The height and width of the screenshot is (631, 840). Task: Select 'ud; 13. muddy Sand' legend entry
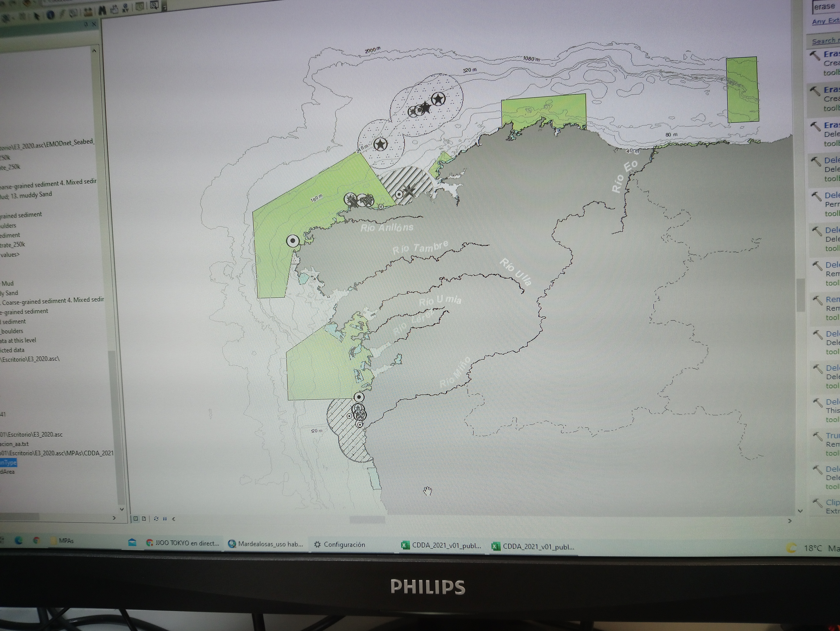pyautogui.click(x=26, y=195)
